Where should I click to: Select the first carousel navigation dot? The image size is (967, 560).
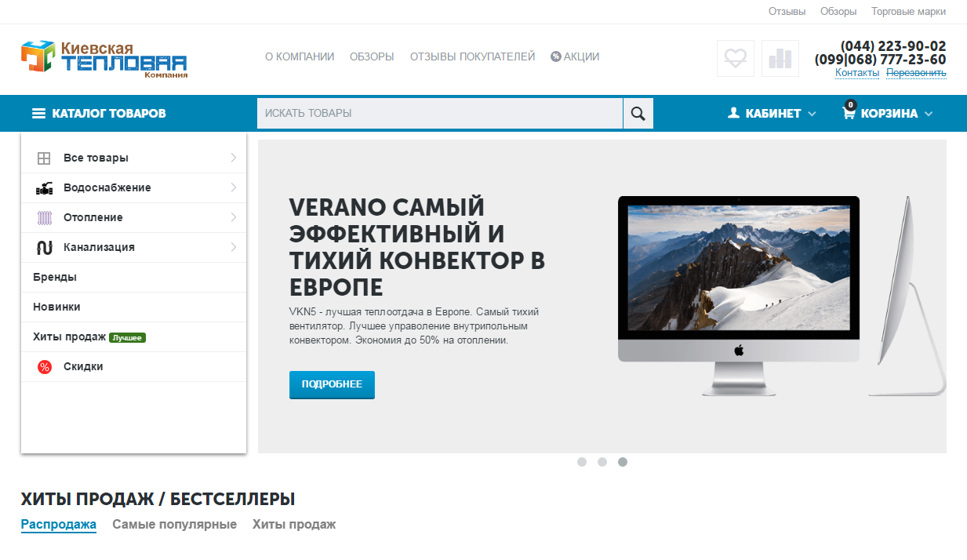(x=582, y=462)
